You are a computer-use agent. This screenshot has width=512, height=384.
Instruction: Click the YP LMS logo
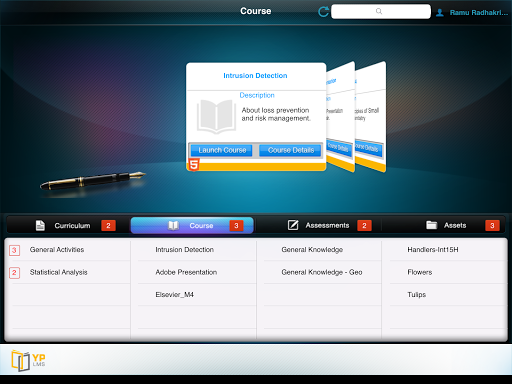(x=28, y=360)
